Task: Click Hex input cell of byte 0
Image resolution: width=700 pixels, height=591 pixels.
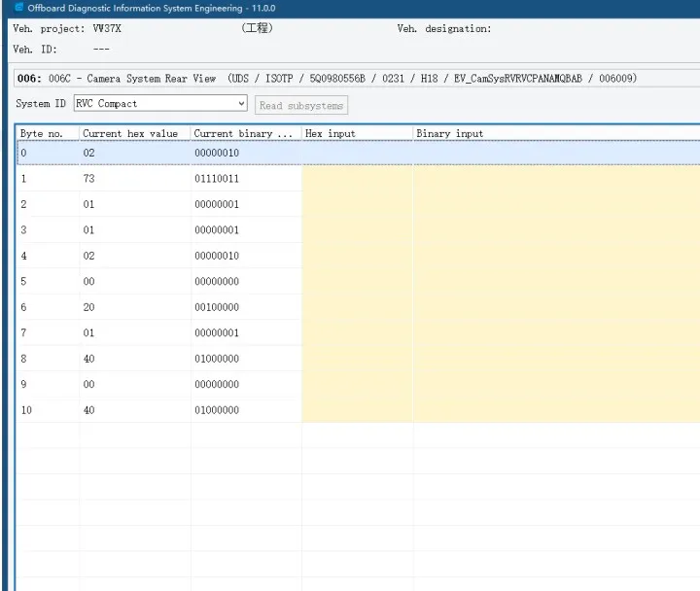Action: click(357, 153)
